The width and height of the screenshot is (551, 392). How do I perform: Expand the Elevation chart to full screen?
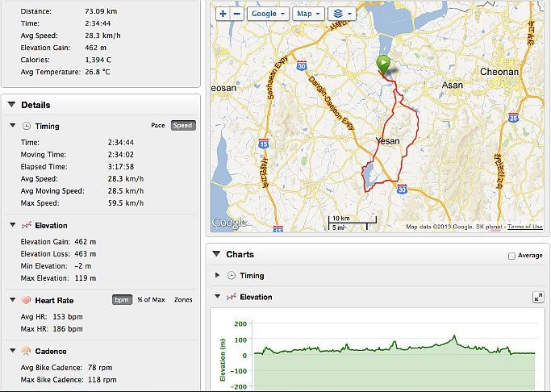click(x=538, y=298)
